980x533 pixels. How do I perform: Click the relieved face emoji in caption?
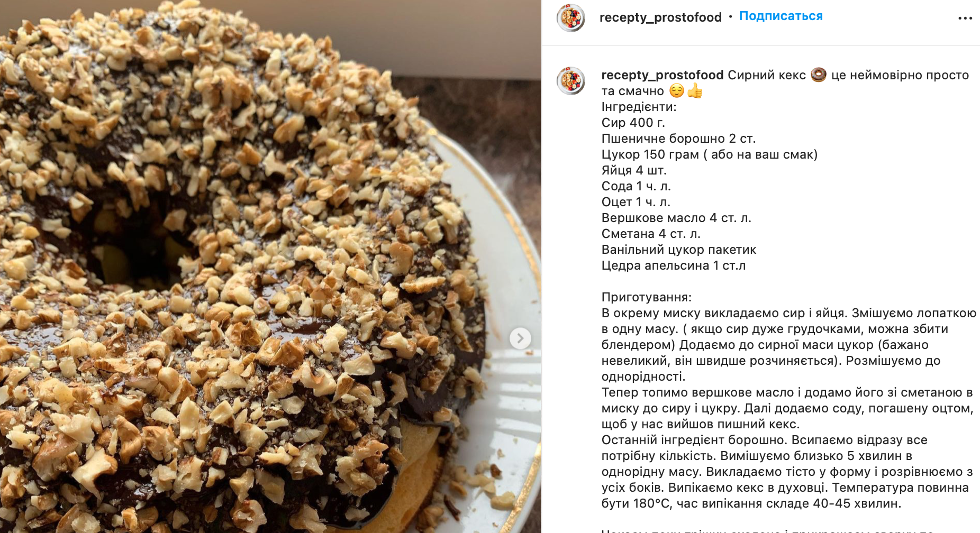[x=677, y=91]
